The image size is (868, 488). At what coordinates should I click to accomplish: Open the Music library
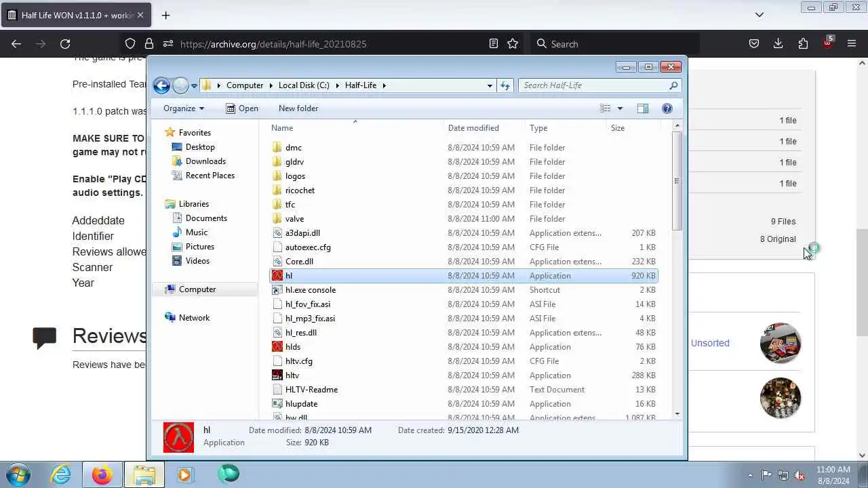(x=197, y=232)
